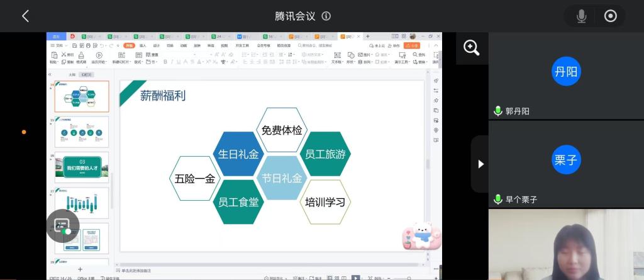Open meeting info icon beside 腾讯会议 title
This screenshot has height=280, width=644.
click(x=326, y=16)
